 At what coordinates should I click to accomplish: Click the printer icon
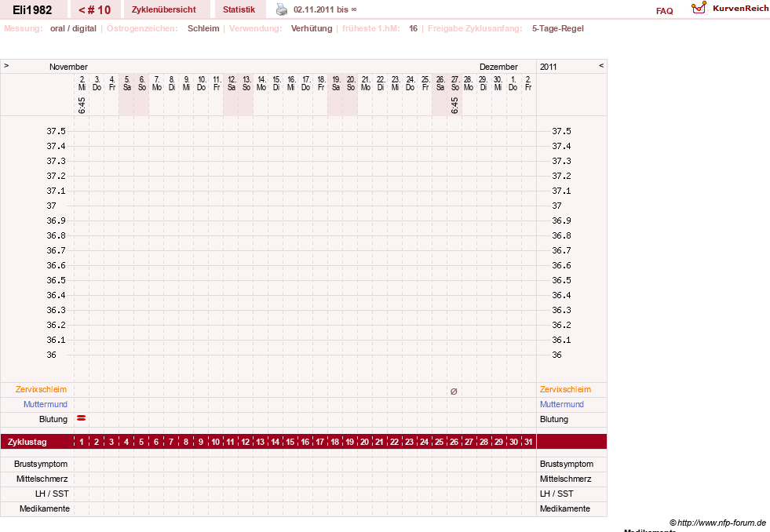281,9
